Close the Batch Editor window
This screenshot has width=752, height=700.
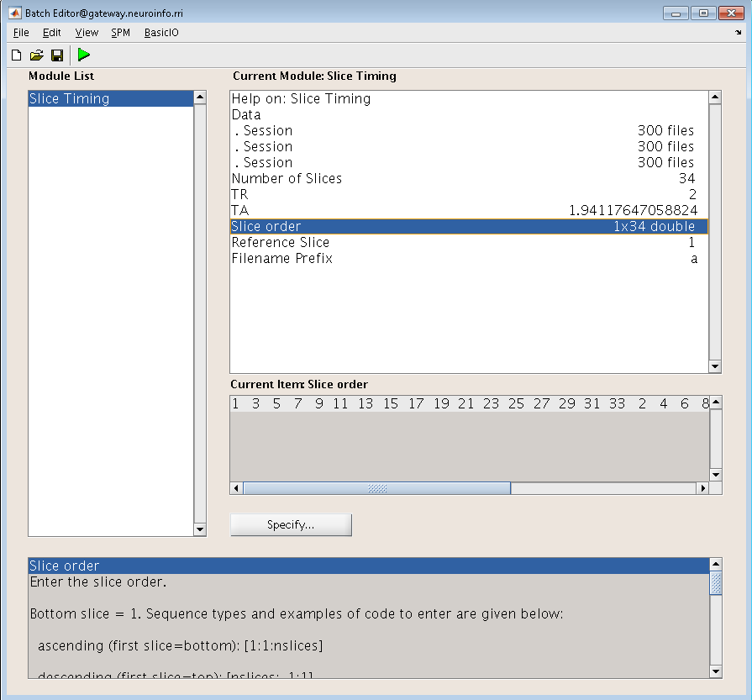tap(731, 13)
